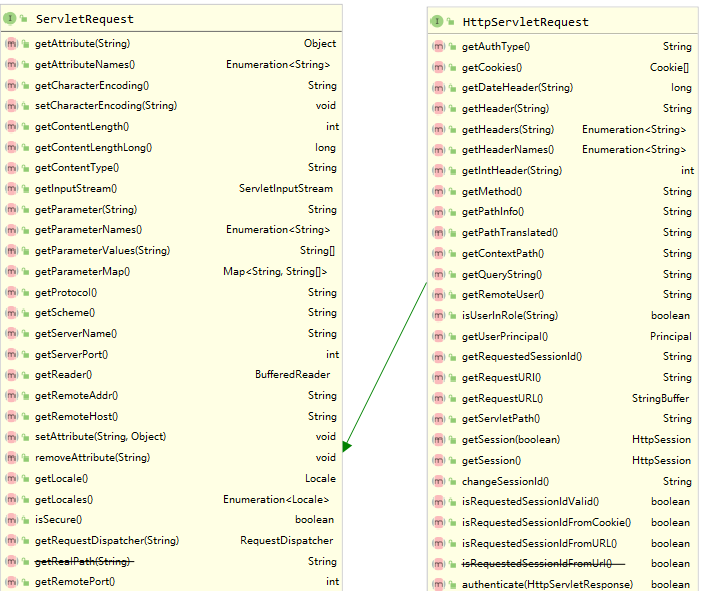
Task: Click public visibility icon next to ServletRequest title
Action: coord(24,19)
